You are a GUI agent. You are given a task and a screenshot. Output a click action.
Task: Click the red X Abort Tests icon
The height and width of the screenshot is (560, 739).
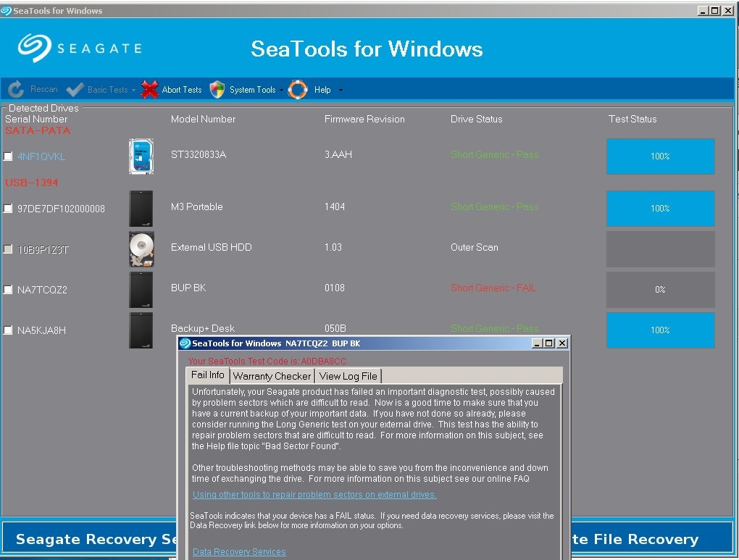149,89
